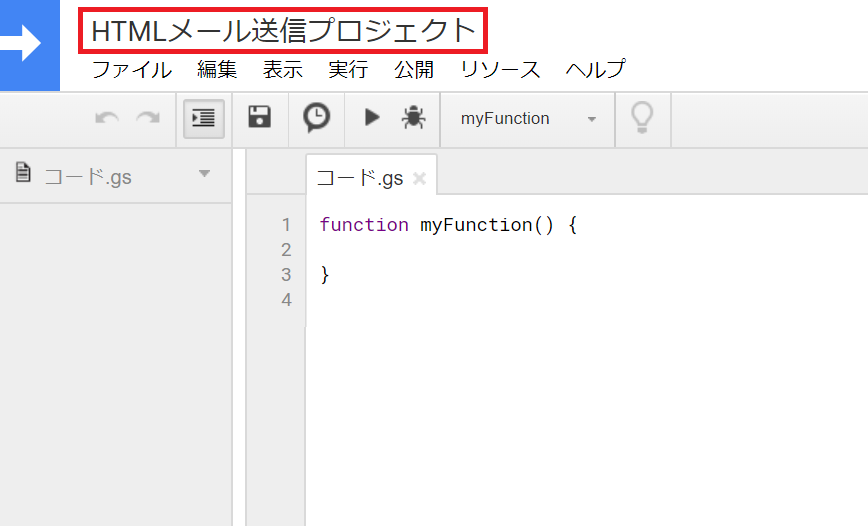Rename project title HTMLメール送信プロジェクト

(x=283, y=31)
